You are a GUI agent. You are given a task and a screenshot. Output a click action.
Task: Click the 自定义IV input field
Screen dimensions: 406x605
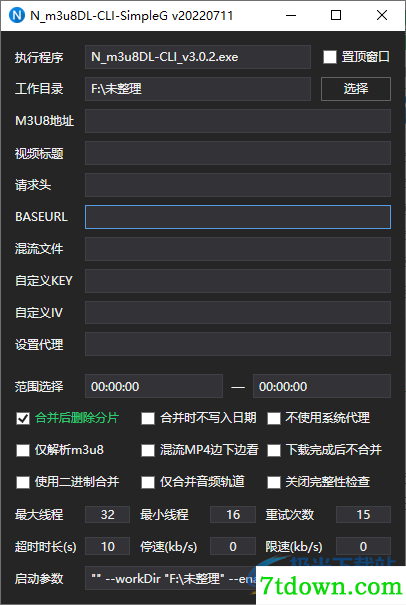point(238,313)
